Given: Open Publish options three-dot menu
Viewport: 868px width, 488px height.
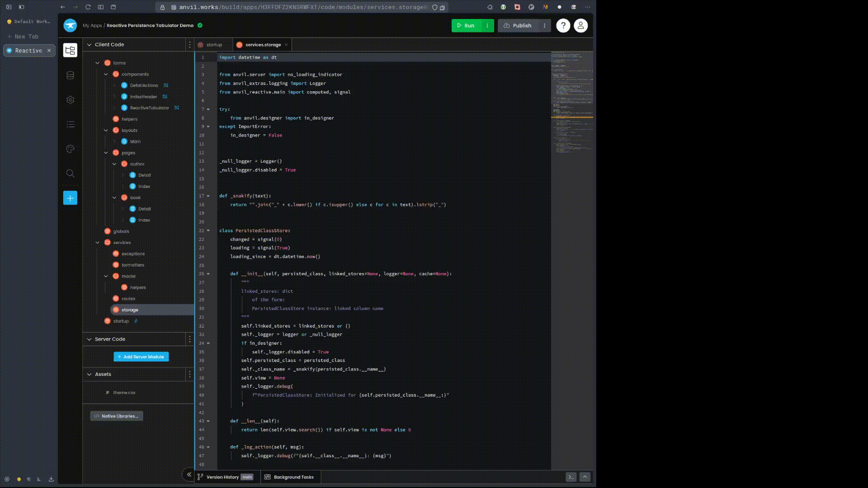Looking at the screenshot, I should [544, 25].
